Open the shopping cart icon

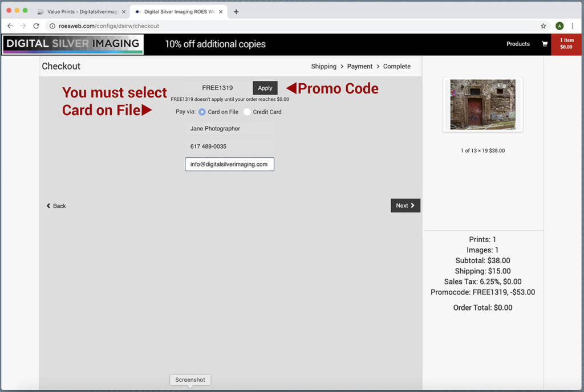point(545,44)
